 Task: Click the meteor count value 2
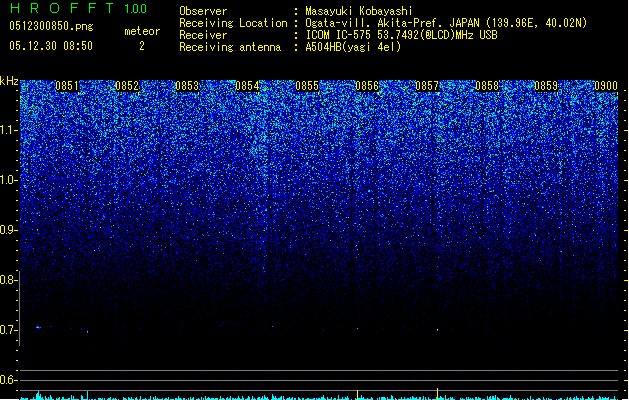[142, 46]
